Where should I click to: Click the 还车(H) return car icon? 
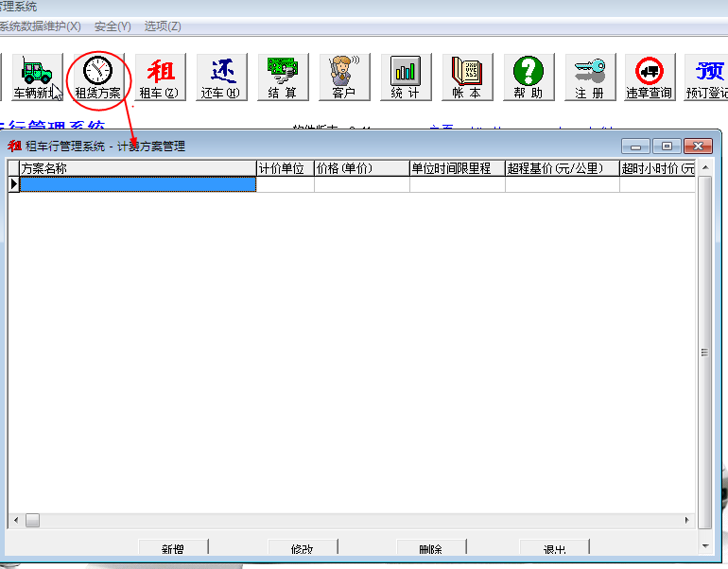tap(221, 77)
